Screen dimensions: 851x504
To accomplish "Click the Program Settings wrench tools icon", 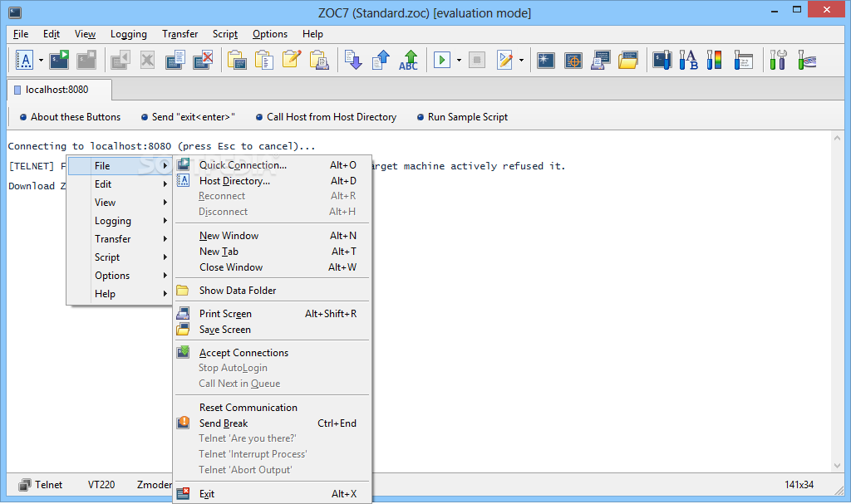I will click(x=778, y=60).
